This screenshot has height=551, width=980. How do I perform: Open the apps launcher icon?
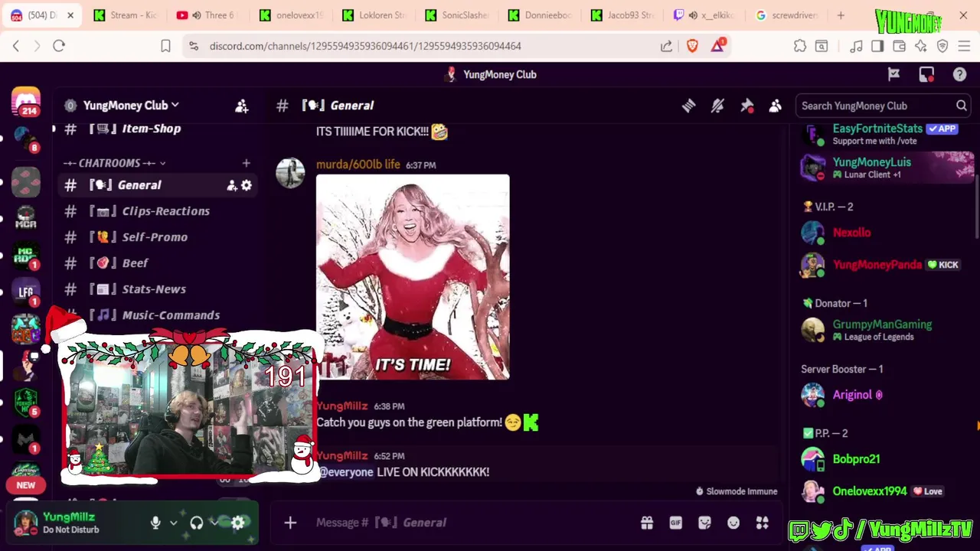pos(763,523)
